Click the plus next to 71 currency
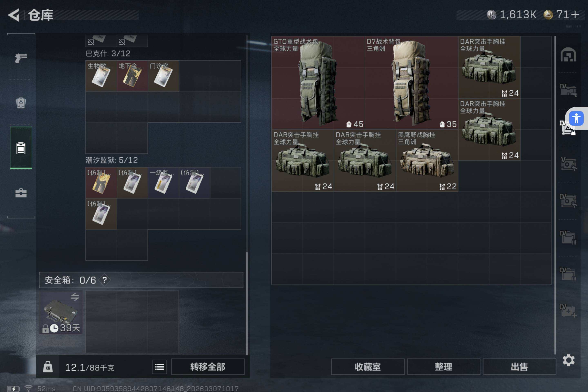 point(575,15)
